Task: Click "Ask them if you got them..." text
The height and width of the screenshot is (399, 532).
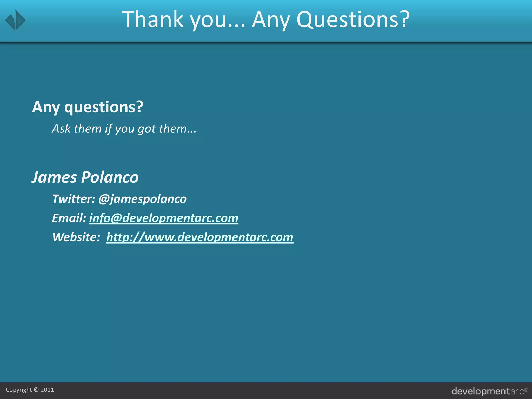Action: pos(124,129)
